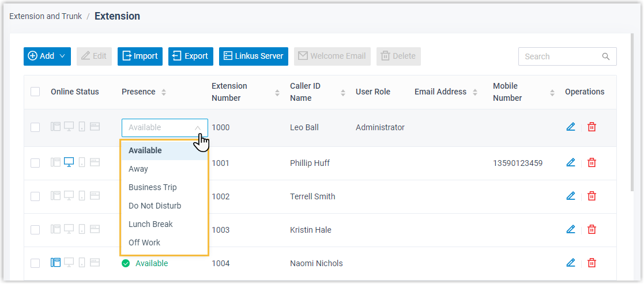Check the box for extension 1004
This screenshot has height=284, width=644.
point(35,263)
